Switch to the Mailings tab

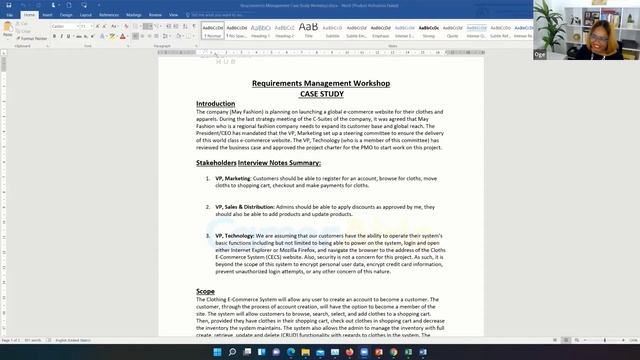[x=133, y=15]
